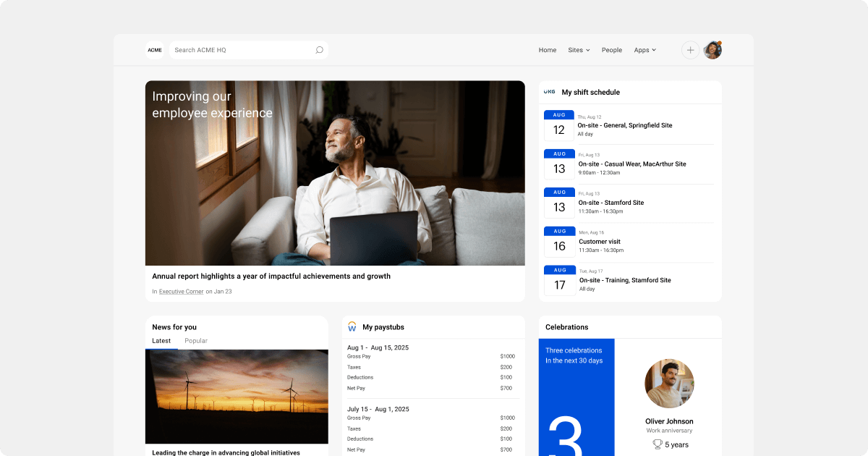Click the Three celebrations blue panel
The height and width of the screenshot is (456, 868).
pyautogui.click(x=576, y=397)
